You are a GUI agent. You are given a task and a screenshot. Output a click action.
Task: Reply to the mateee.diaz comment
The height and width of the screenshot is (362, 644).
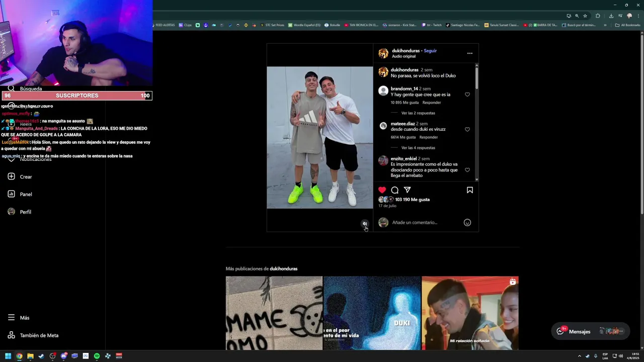point(429,137)
